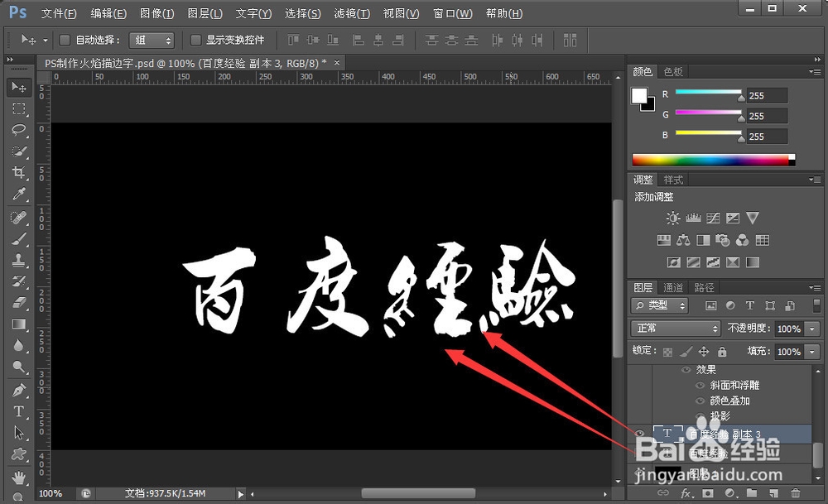Select the Eyedropper tool

pos(19,194)
